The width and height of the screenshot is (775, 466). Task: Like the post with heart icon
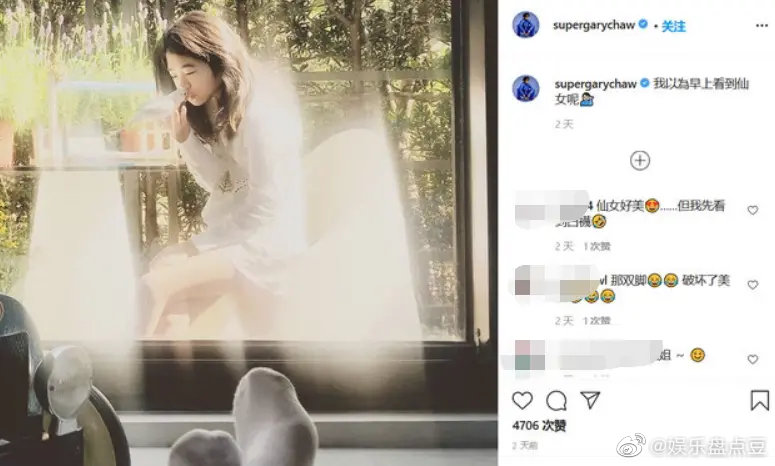(x=522, y=400)
